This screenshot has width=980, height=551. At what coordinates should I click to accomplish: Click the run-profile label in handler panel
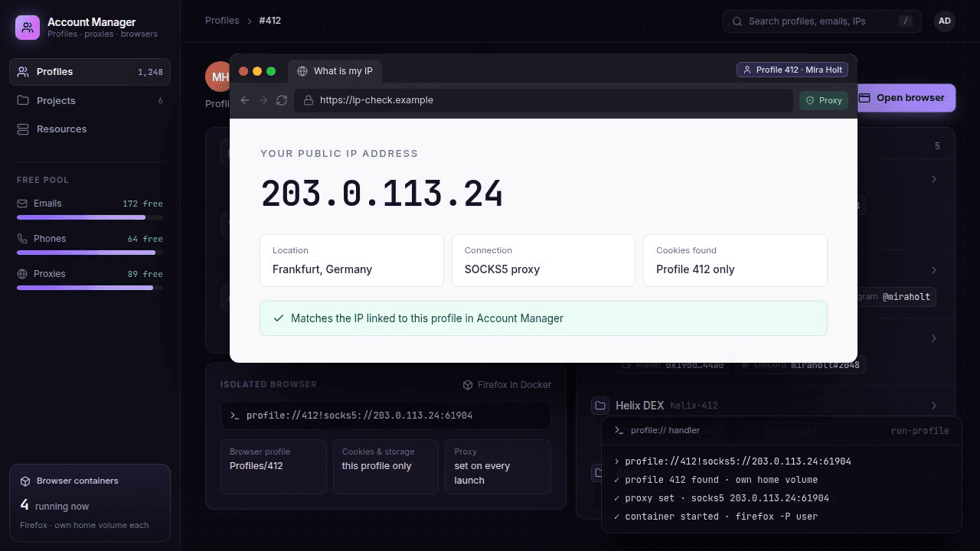click(920, 431)
